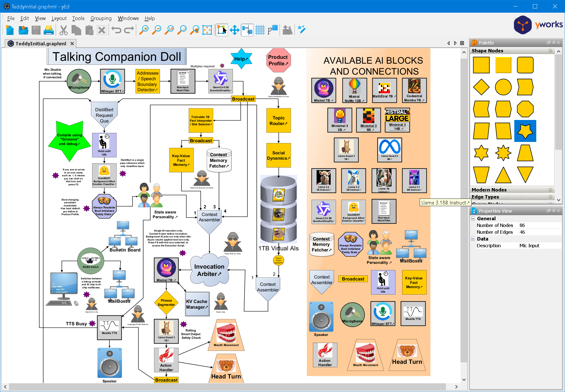Undo the last action
The width and height of the screenshot is (565, 392).
click(116, 30)
